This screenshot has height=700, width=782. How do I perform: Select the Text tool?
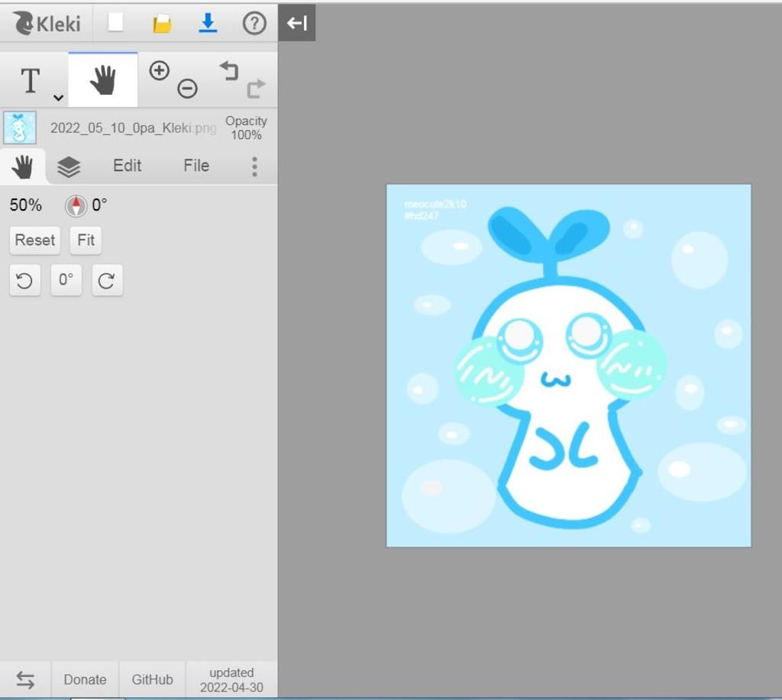tap(30, 80)
